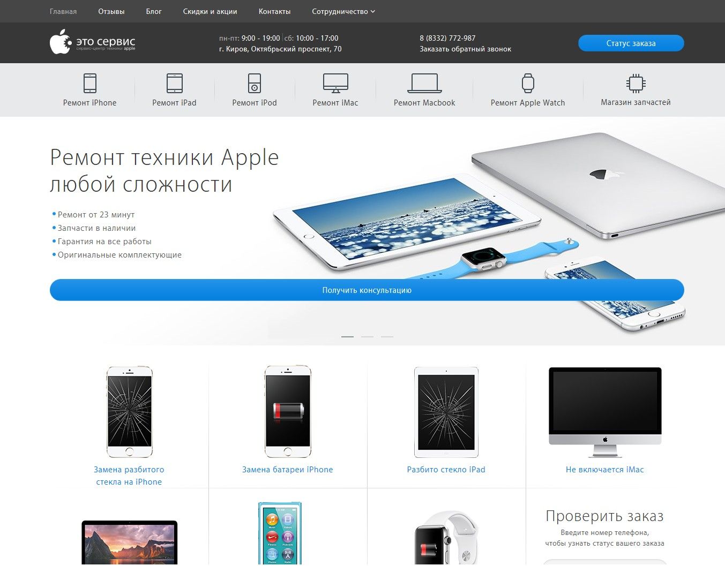Switch to third carousel slide indicator
Screen dimensions: 725x588
387,336
